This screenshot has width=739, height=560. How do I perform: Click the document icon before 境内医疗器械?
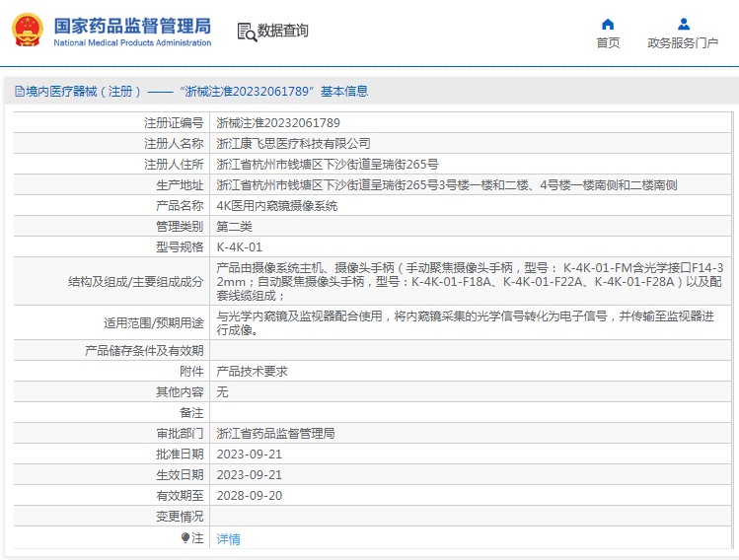[19, 92]
